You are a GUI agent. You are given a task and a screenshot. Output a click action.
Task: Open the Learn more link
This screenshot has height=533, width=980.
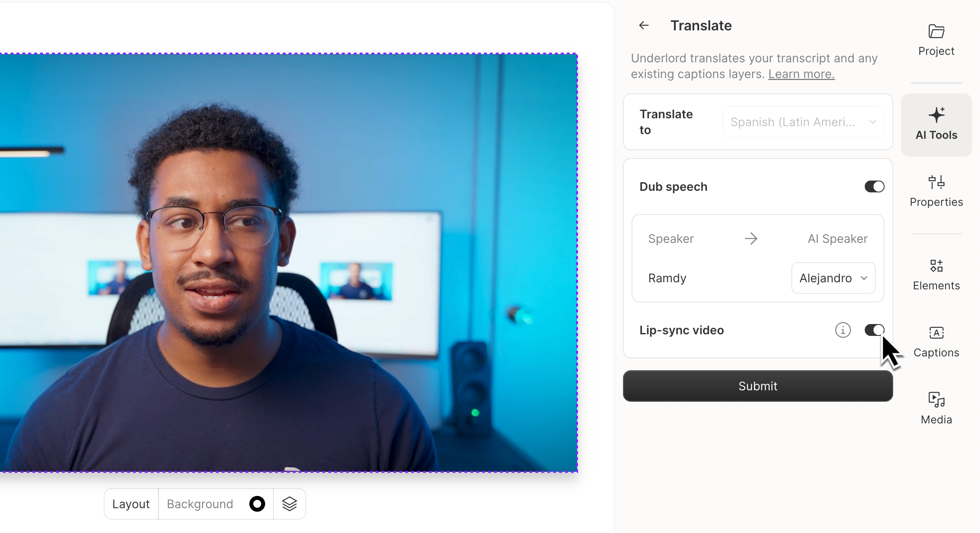[x=801, y=74]
